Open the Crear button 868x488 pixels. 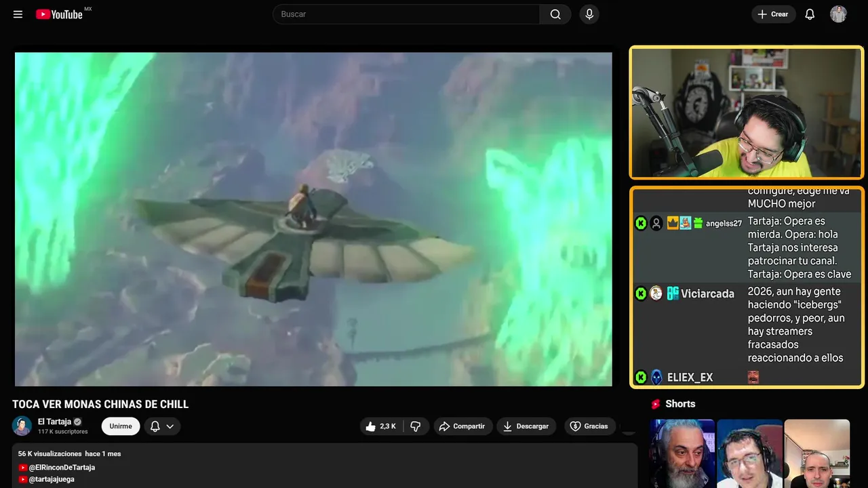773,14
